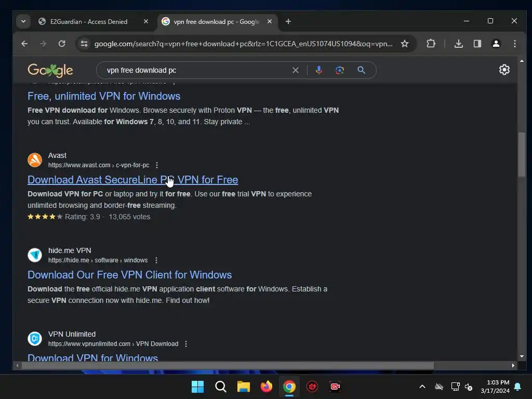Image resolution: width=532 pixels, height=399 pixels.
Task: Bookmark this page with star icon
Action: click(x=404, y=44)
